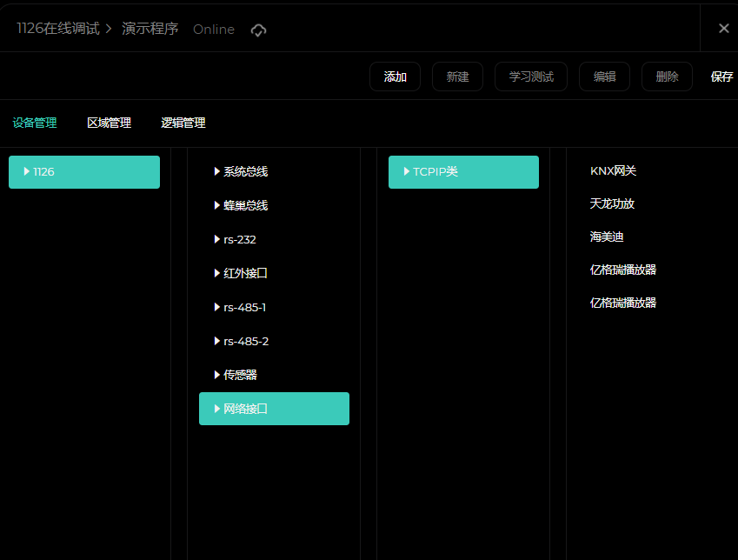The height and width of the screenshot is (560, 738).
Task: Choose the 海美迪 device
Action: pyautogui.click(x=607, y=237)
